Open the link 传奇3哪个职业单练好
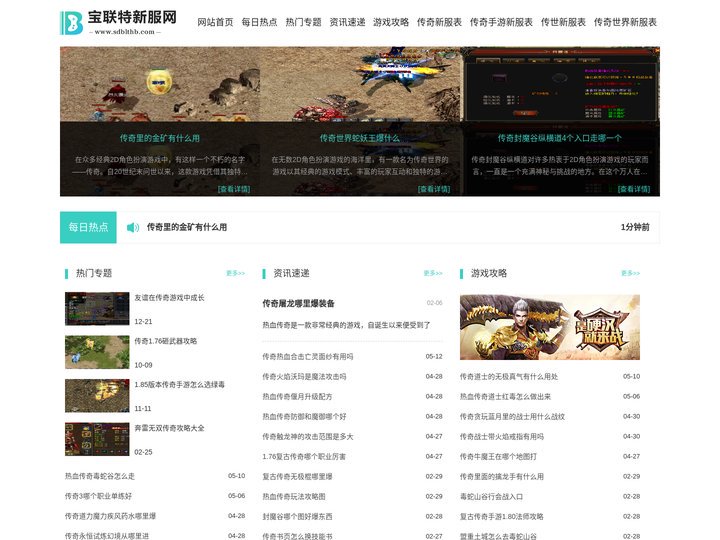Viewport: 720px width, 540px height. (x=98, y=496)
